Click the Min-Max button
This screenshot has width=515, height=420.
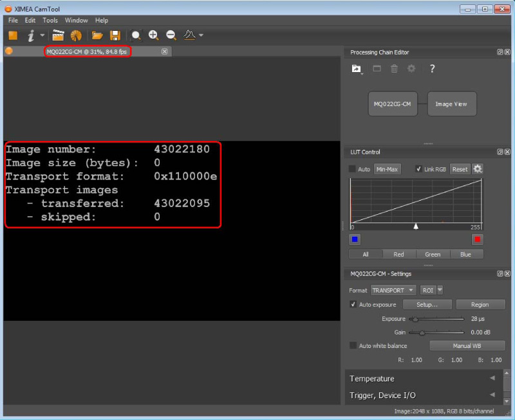[x=387, y=169]
